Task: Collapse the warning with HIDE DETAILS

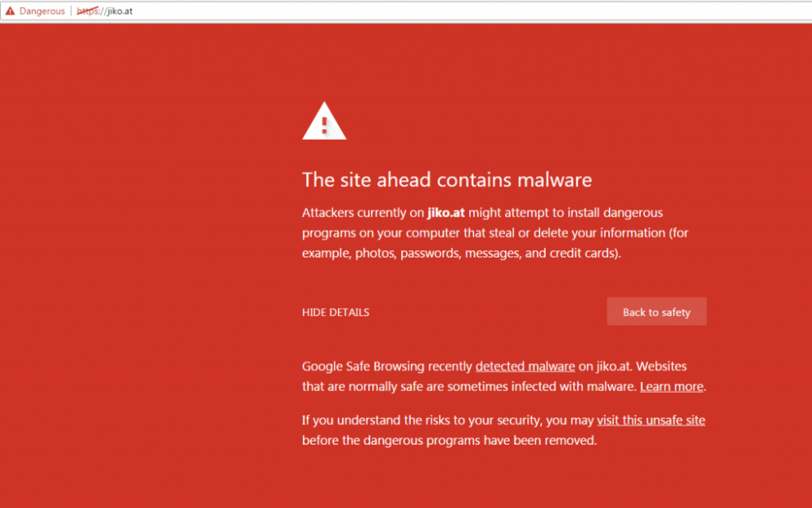Action: 335,312
